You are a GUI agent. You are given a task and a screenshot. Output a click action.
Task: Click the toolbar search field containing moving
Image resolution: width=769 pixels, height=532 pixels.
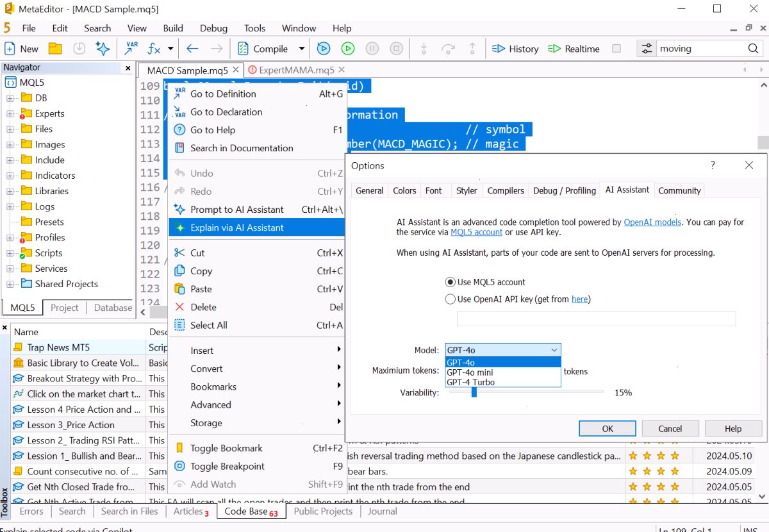701,49
